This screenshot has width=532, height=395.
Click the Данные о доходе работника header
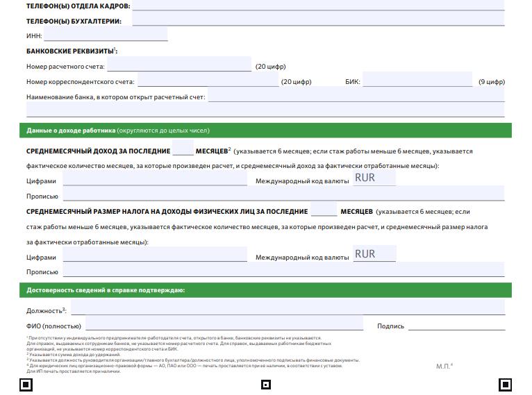click(265, 131)
